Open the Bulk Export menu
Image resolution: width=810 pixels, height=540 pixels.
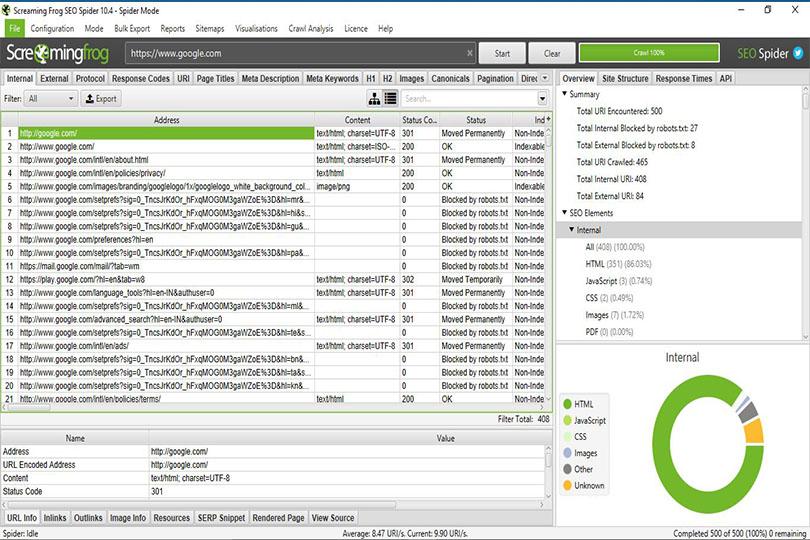pyautogui.click(x=132, y=28)
